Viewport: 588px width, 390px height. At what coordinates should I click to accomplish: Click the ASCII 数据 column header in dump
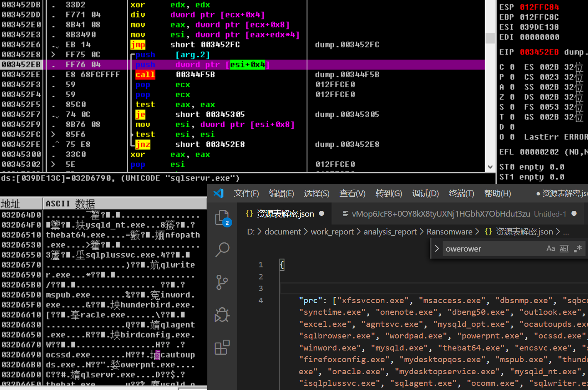125,204
